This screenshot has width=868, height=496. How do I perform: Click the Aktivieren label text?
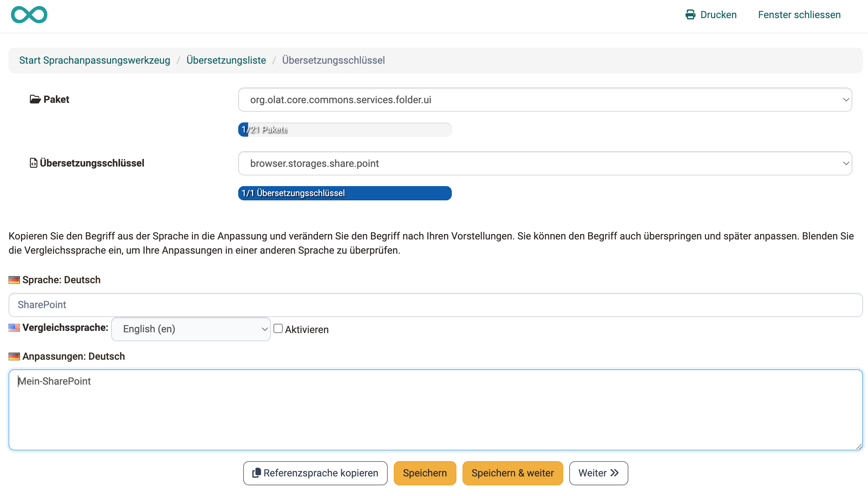[307, 329]
